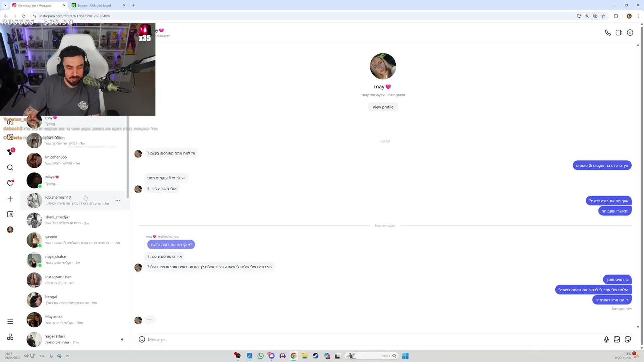Open the emoji picker in message box
This screenshot has width=644, height=362.
point(142,340)
